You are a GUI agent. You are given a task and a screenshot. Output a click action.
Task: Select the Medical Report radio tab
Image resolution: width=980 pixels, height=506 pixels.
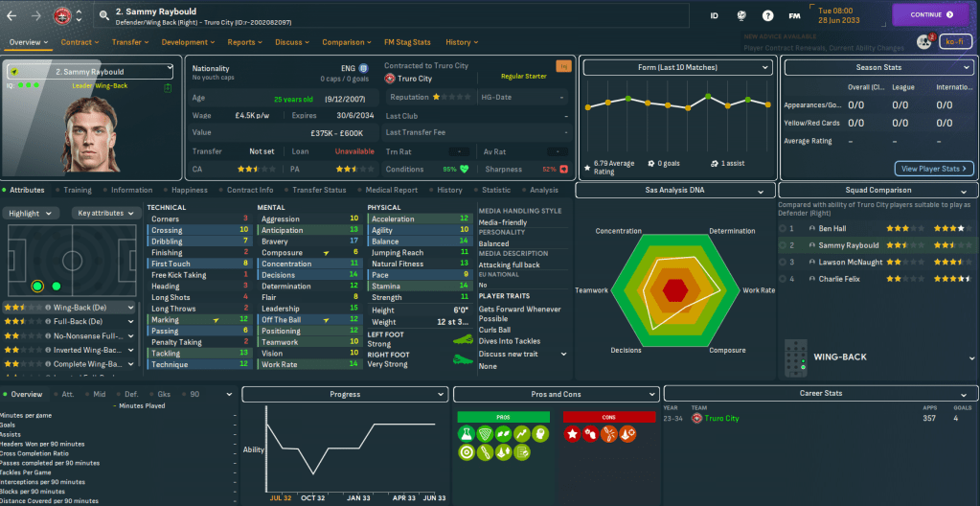coord(391,190)
